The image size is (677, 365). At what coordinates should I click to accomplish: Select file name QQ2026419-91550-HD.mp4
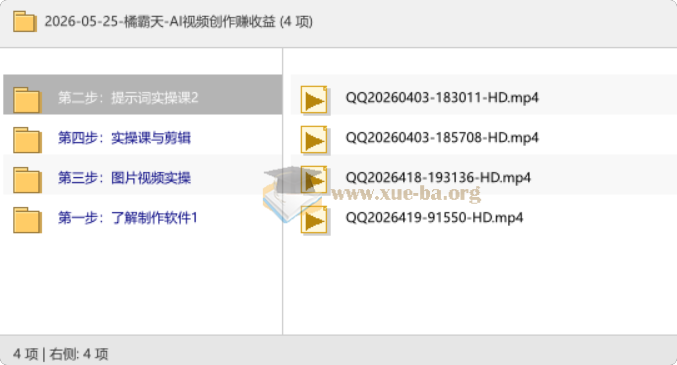tap(434, 218)
